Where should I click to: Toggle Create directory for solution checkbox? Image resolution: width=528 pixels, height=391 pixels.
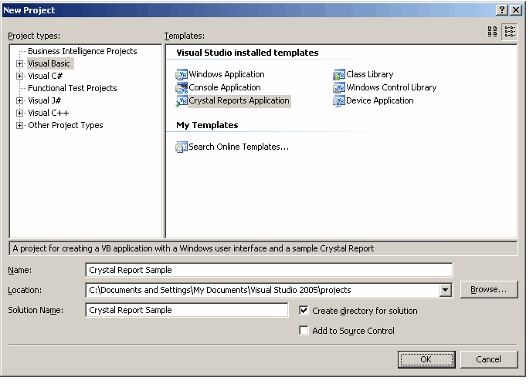tap(303, 310)
